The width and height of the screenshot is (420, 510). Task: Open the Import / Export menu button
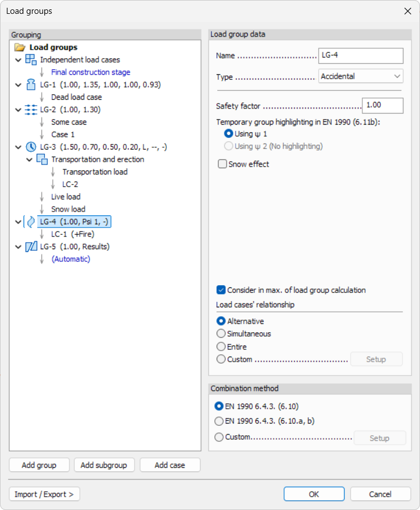[x=44, y=494]
